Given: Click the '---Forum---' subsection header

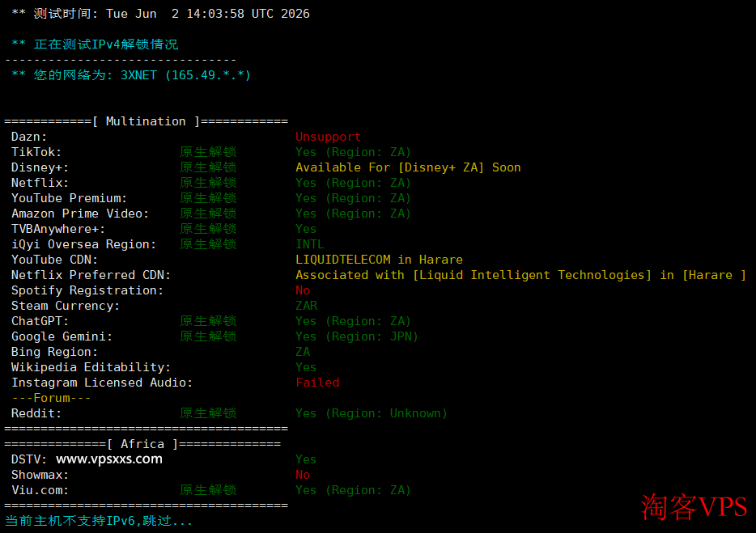Looking at the screenshot, I should (x=51, y=399).
